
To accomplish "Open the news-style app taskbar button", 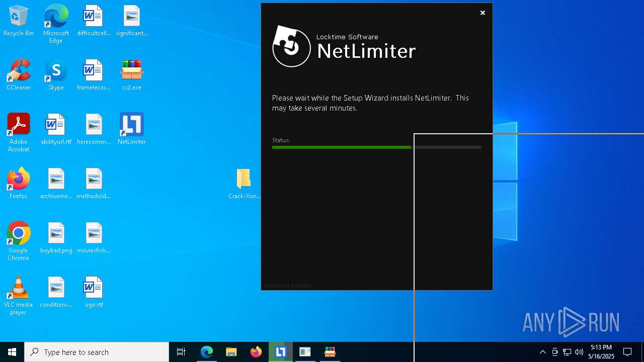I will [x=305, y=352].
